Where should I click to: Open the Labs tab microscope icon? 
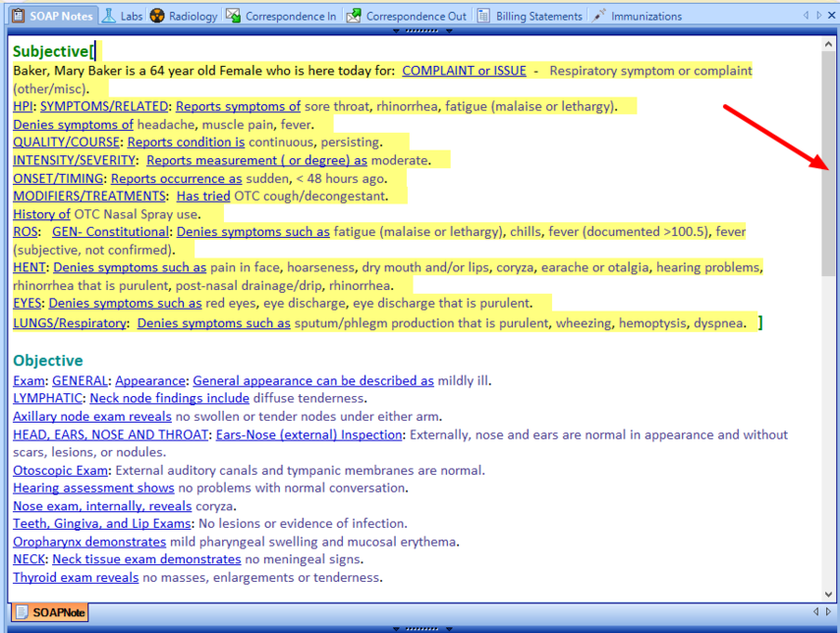coord(108,15)
